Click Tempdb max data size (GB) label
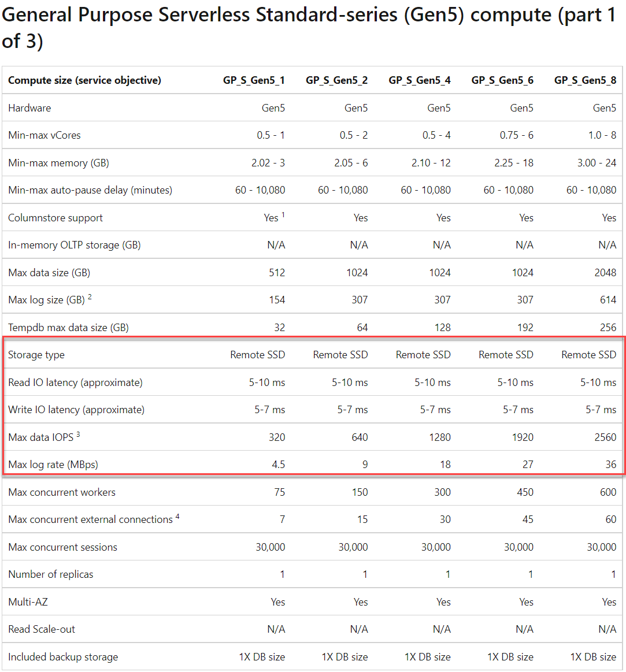This screenshot has height=672, width=626. 68,328
